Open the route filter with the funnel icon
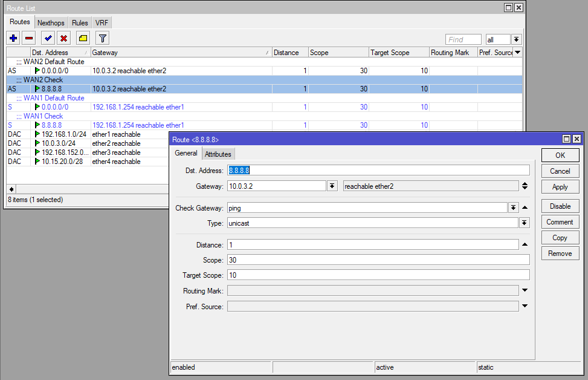This screenshot has width=588, height=380. click(102, 38)
